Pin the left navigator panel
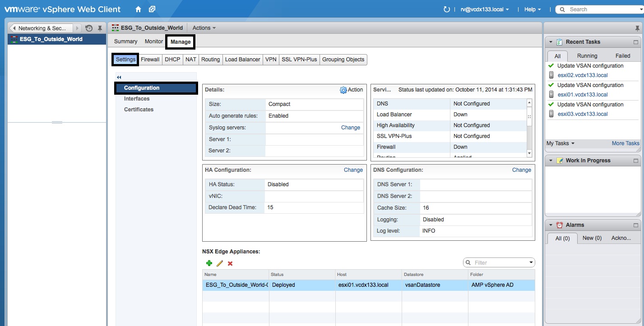The image size is (644, 326). (100, 28)
